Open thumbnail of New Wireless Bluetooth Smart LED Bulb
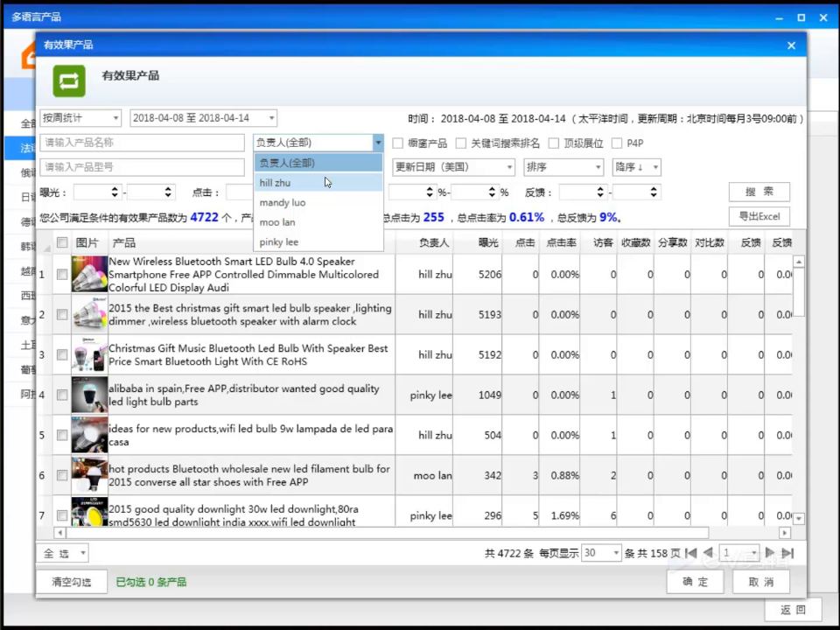 [x=89, y=274]
